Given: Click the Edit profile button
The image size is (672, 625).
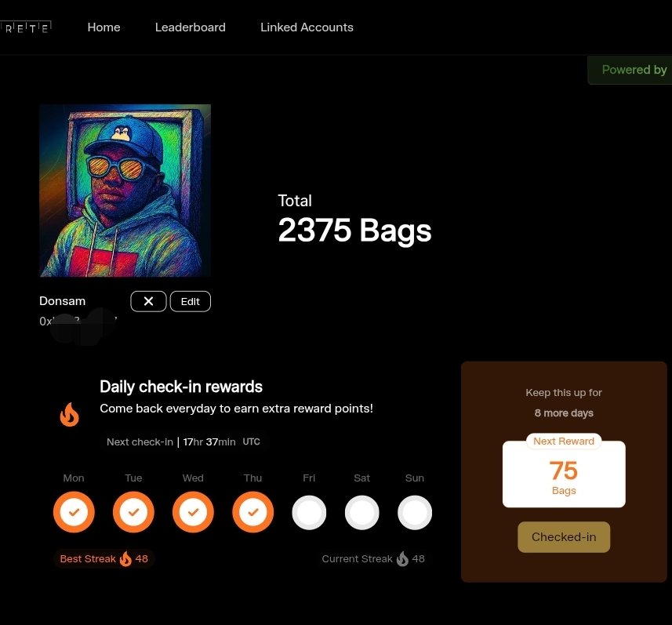Looking at the screenshot, I should pyautogui.click(x=191, y=301).
